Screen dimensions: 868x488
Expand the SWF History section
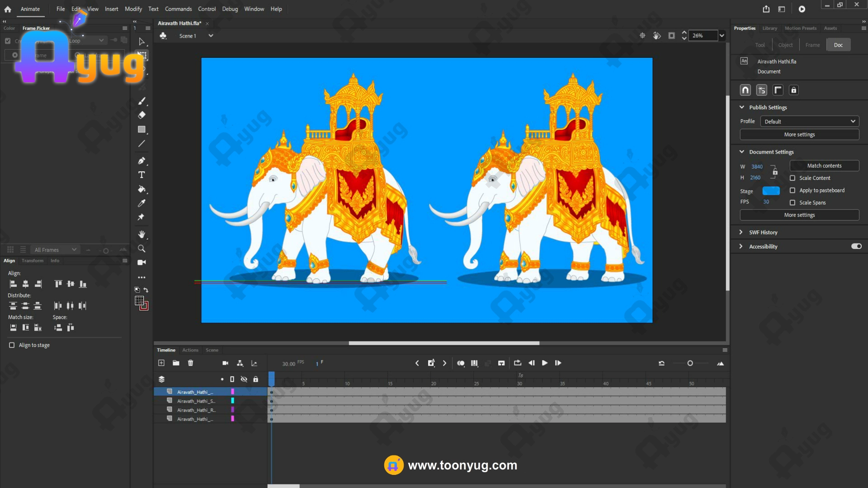click(x=741, y=232)
